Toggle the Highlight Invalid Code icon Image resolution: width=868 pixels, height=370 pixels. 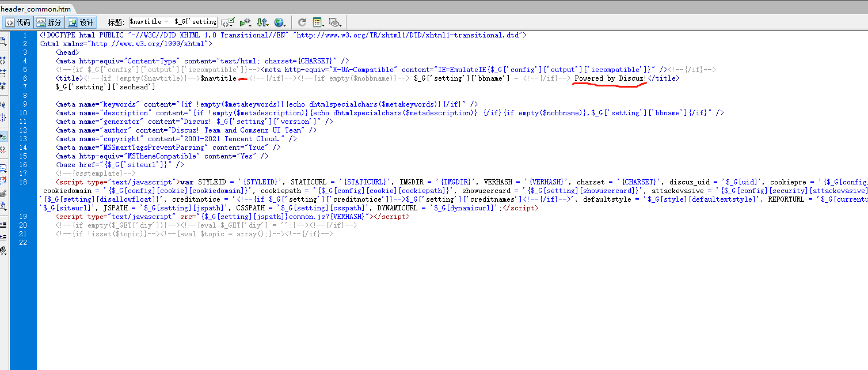tap(3, 149)
